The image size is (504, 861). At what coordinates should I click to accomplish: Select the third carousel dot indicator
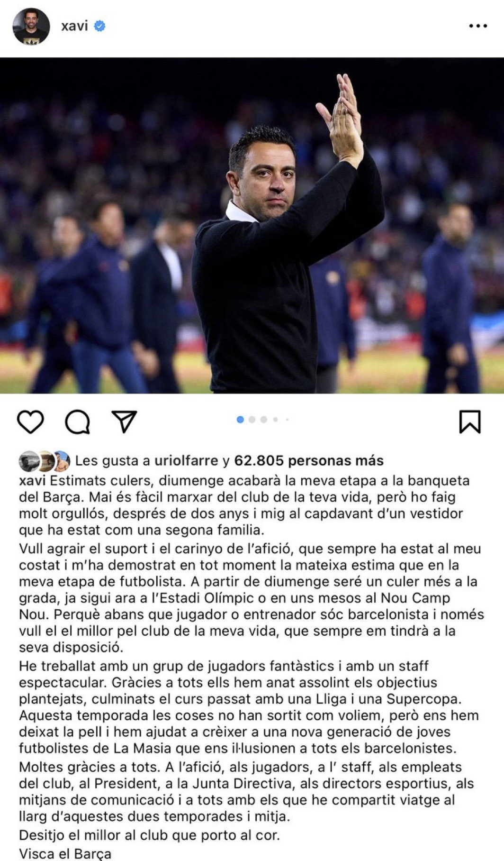coord(264,420)
